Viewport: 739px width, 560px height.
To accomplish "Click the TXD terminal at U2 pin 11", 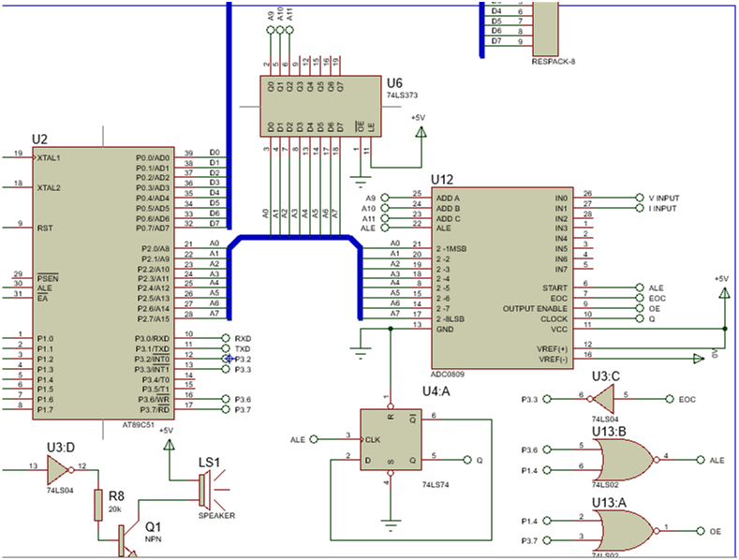I will point(226,348).
